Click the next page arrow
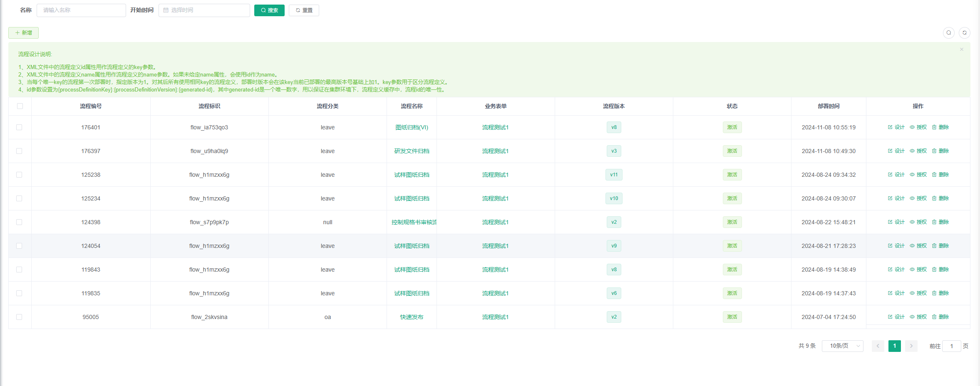Viewport: 980px width, 386px height. pyautogui.click(x=911, y=346)
